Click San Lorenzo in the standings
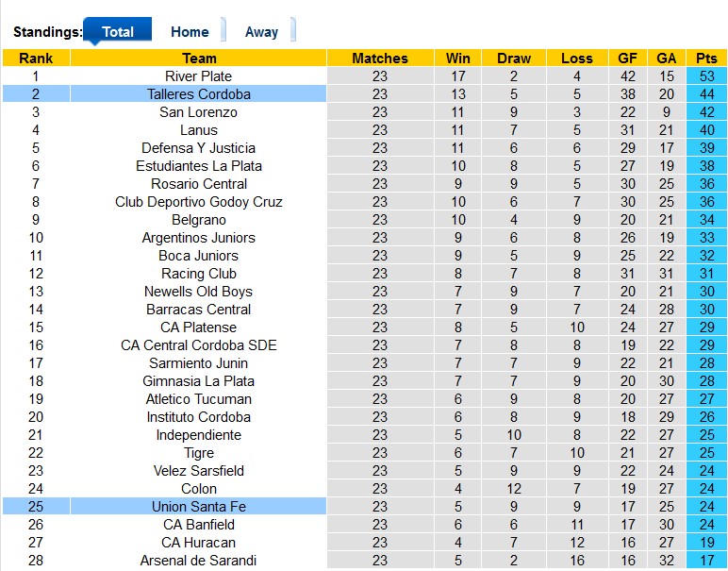 [198, 112]
